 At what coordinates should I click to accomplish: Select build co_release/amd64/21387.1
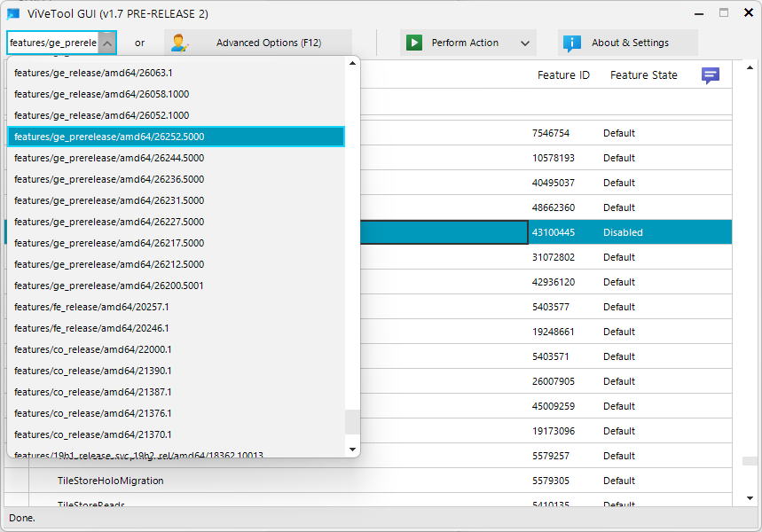click(176, 392)
